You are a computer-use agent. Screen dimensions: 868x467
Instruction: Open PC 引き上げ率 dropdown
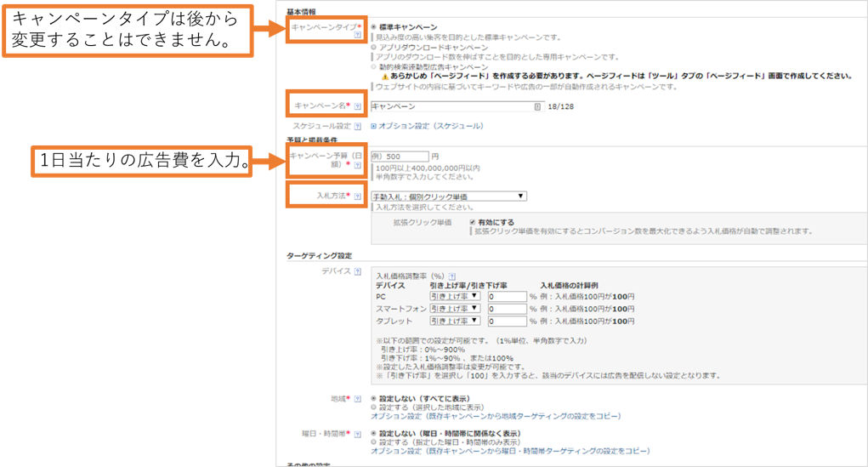pyautogui.click(x=455, y=296)
